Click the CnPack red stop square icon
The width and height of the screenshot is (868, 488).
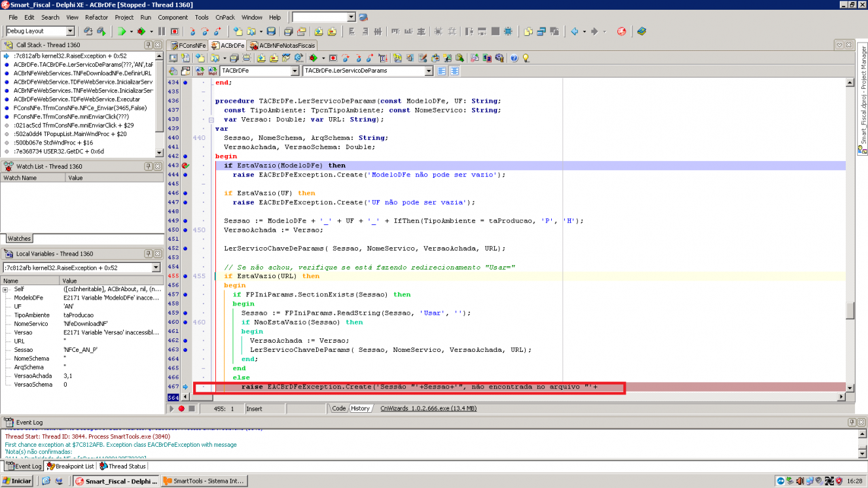[x=333, y=58]
